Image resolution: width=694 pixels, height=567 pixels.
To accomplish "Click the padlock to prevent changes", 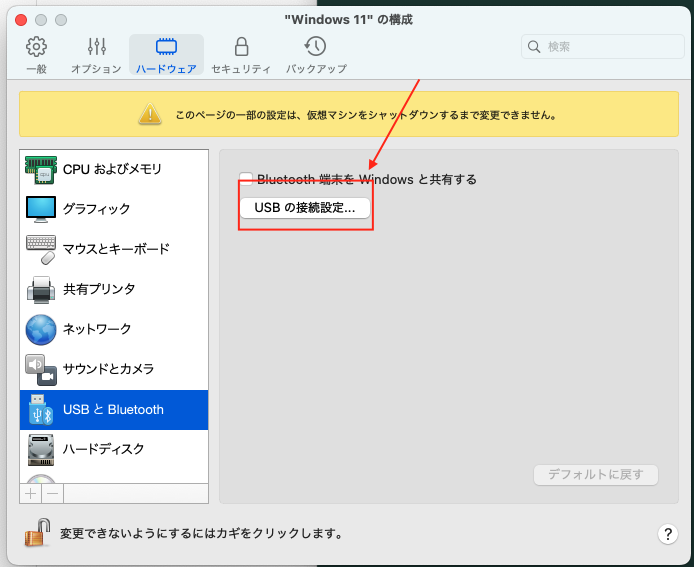I will (37, 532).
